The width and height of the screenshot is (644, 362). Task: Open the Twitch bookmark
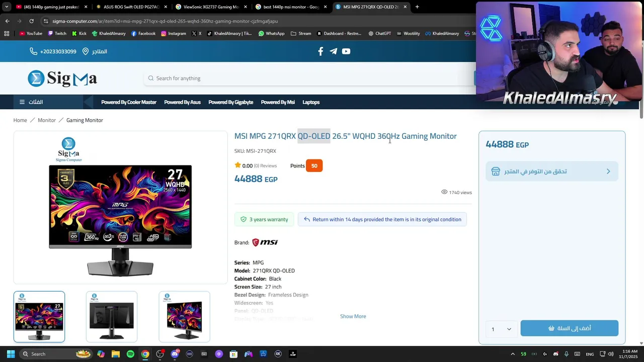tap(57, 34)
